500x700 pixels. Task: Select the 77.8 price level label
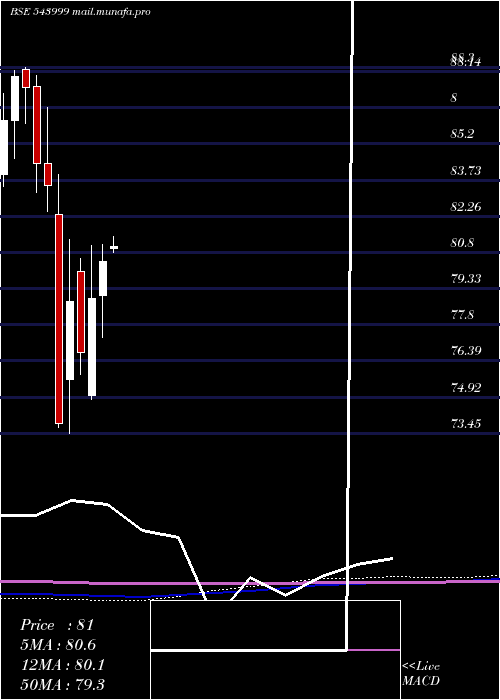pyautogui.click(x=462, y=315)
